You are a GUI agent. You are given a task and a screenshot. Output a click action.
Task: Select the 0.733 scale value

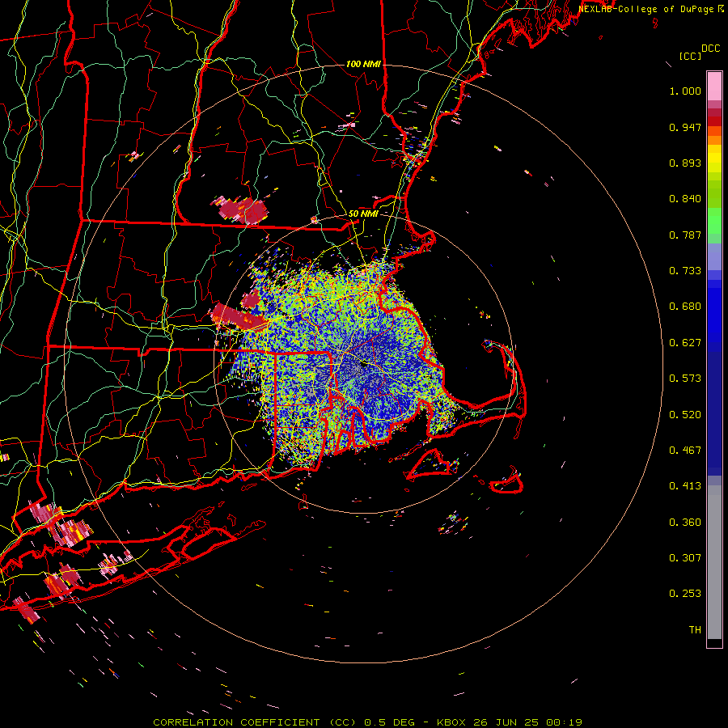(685, 271)
